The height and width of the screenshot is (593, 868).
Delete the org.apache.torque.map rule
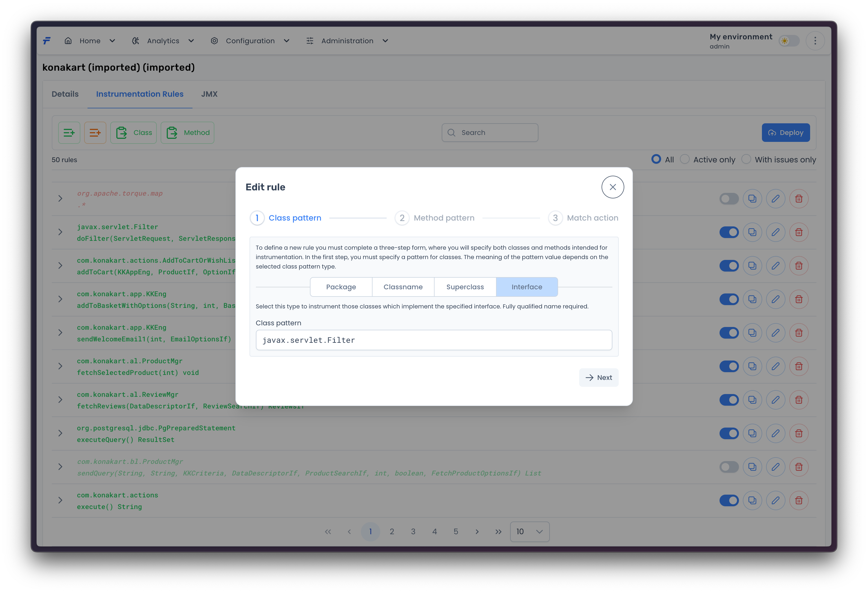pos(798,198)
